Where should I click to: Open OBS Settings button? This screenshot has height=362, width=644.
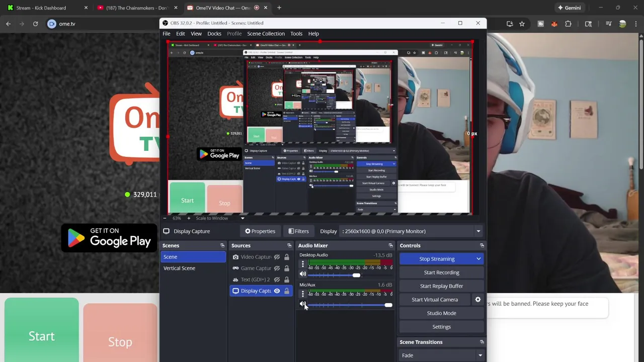(x=441, y=327)
